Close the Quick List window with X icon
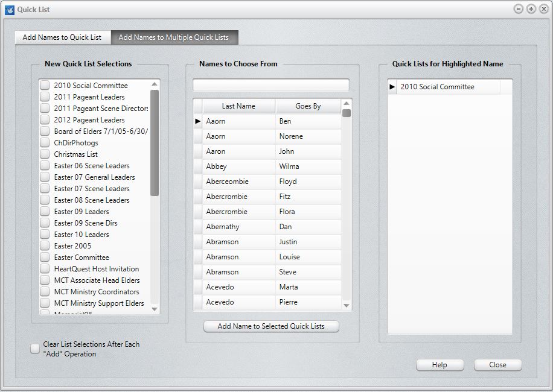The image size is (553, 392). pyautogui.click(x=544, y=9)
